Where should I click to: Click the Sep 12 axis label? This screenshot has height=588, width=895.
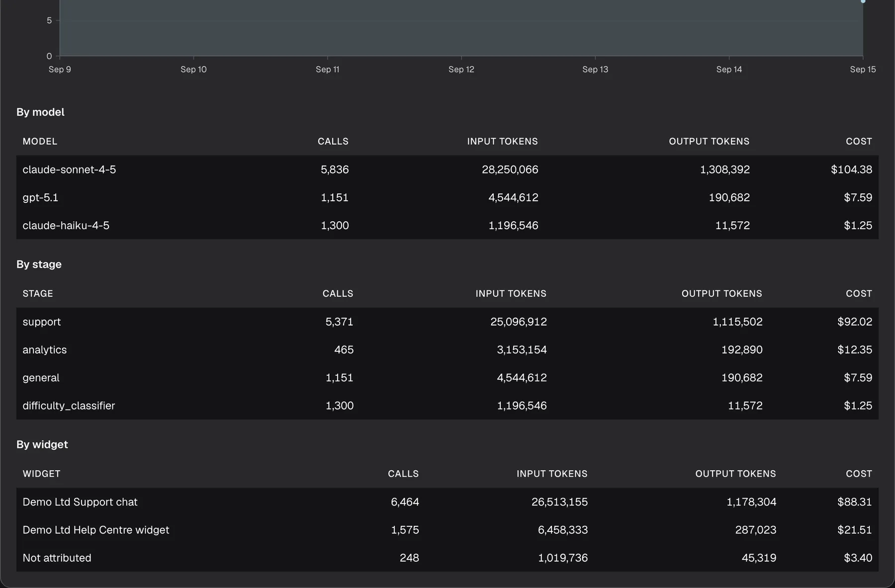coord(461,70)
